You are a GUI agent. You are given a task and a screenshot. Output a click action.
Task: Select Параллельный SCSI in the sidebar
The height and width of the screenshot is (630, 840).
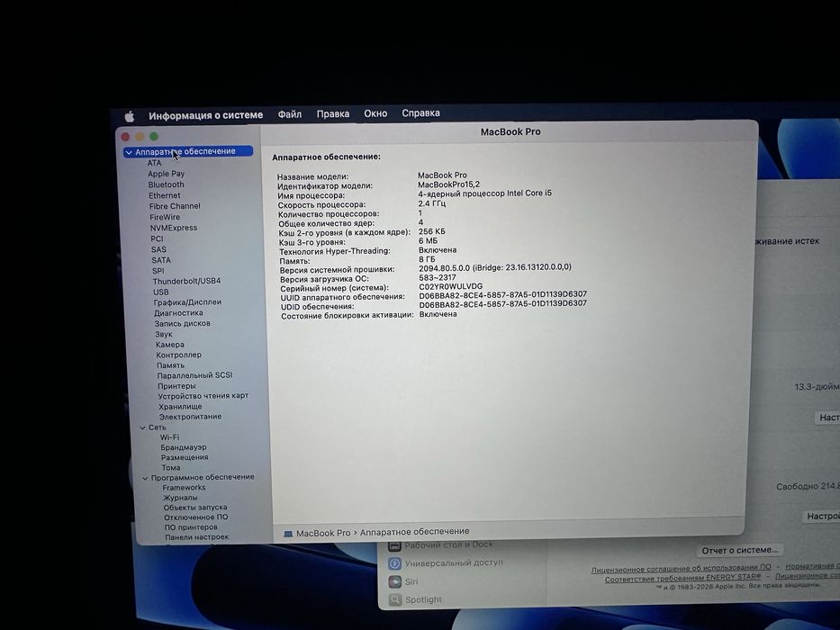click(x=195, y=375)
